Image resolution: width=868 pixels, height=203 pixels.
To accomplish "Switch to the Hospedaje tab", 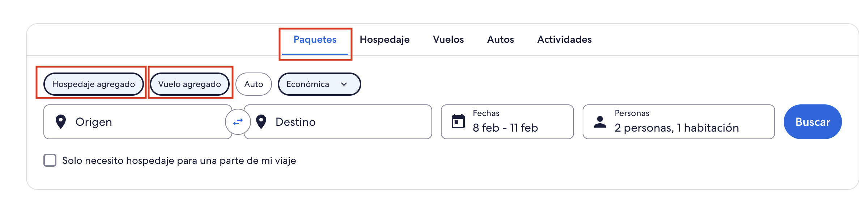I will (x=384, y=40).
